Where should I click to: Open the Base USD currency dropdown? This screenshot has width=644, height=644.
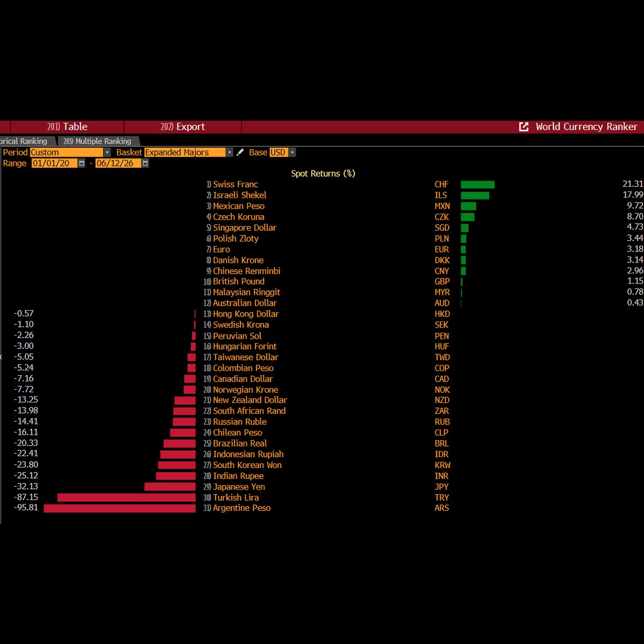292,152
